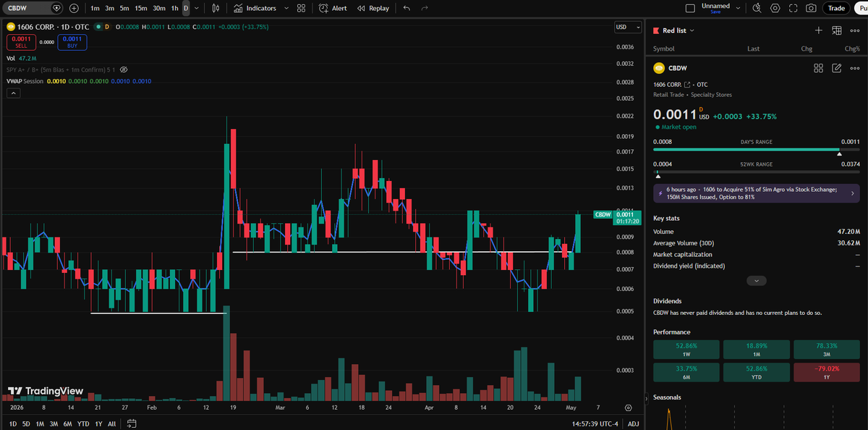The width and height of the screenshot is (868, 430).
Task: Expand more key stats chevron button
Action: tap(756, 280)
